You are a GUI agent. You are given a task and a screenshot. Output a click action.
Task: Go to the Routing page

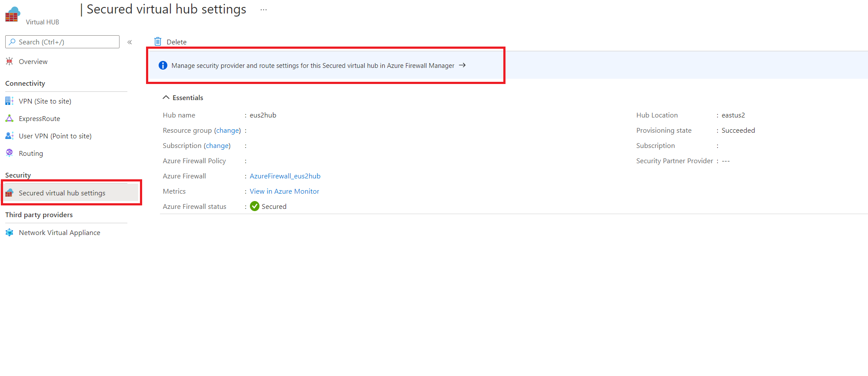tap(31, 154)
